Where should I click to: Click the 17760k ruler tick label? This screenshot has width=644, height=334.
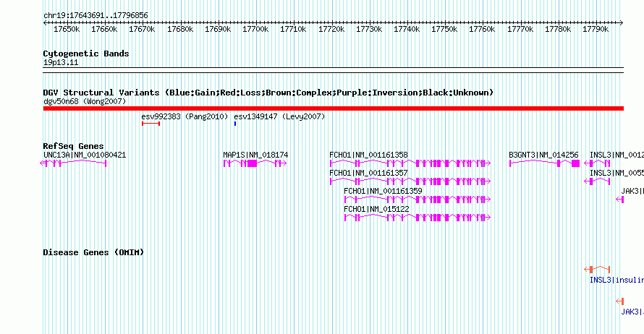pyautogui.click(x=482, y=29)
